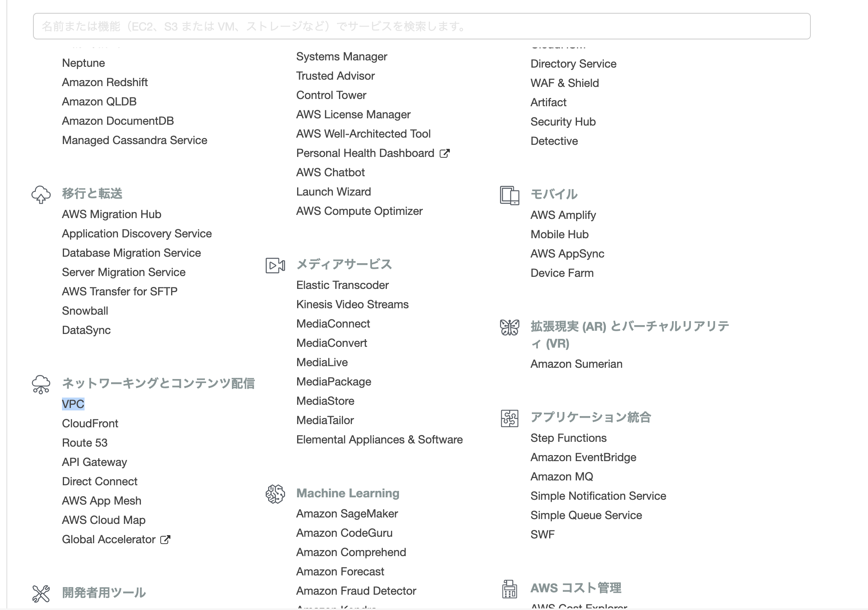
Task: Click the AR & VR butterfly icon
Action: [510, 328]
